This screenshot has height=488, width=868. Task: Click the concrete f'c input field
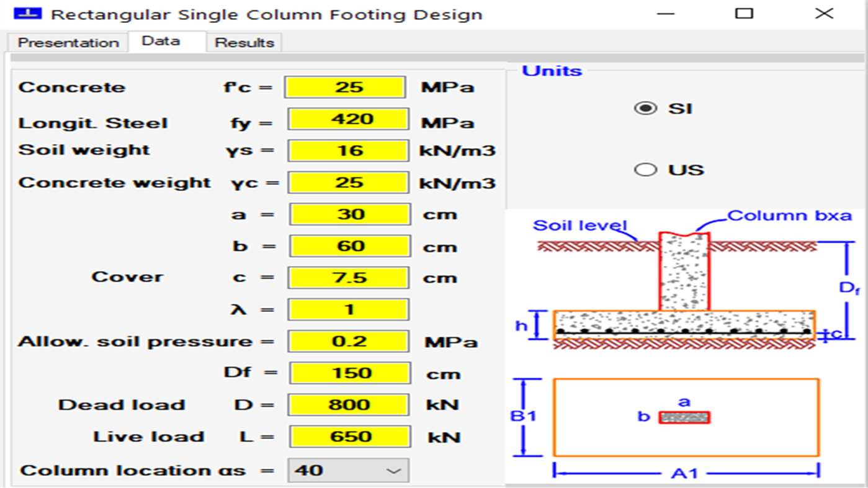click(x=346, y=87)
